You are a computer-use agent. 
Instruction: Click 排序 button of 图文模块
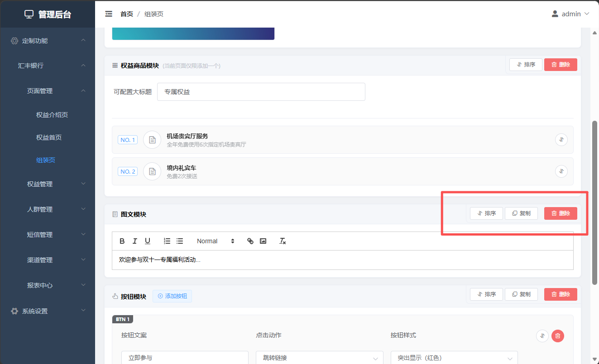click(x=486, y=213)
